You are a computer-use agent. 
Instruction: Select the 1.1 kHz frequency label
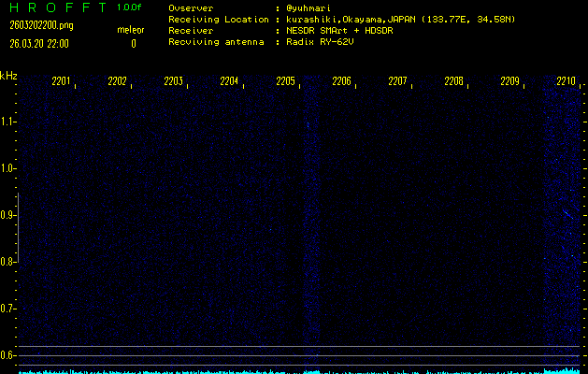point(8,122)
